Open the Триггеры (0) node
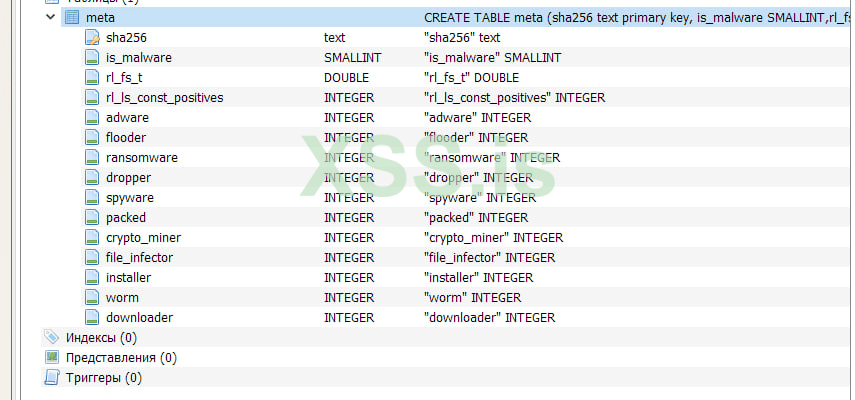855x400 pixels. pos(104,378)
